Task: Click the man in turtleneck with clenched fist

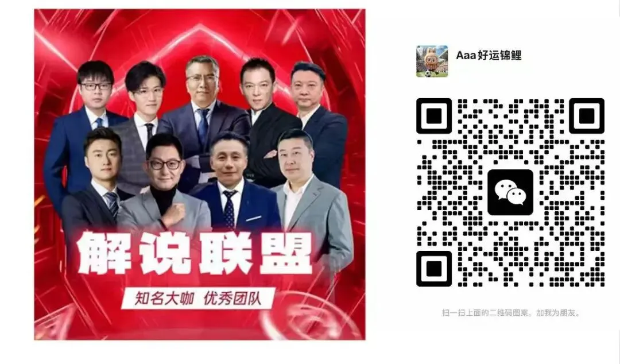Action: click(164, 186)
